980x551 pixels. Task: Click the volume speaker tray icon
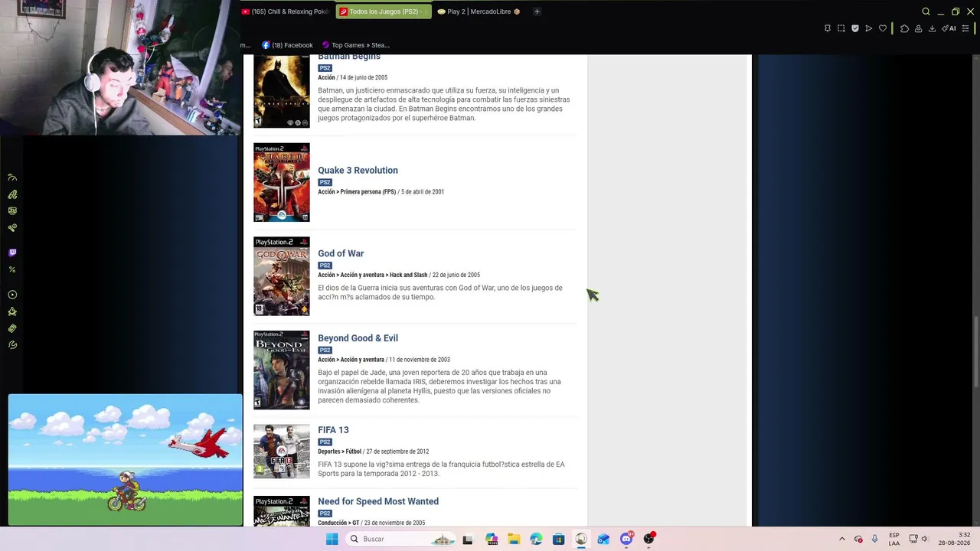925,539
